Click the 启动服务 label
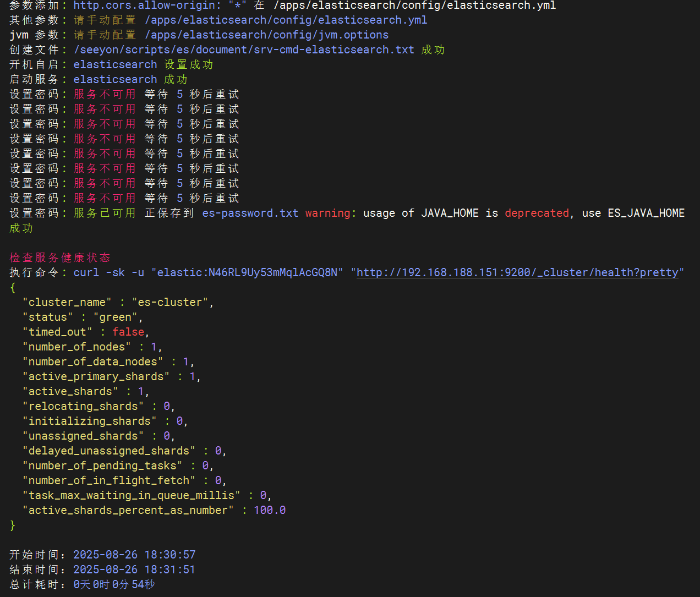700x597 pixels. point(34,79)
